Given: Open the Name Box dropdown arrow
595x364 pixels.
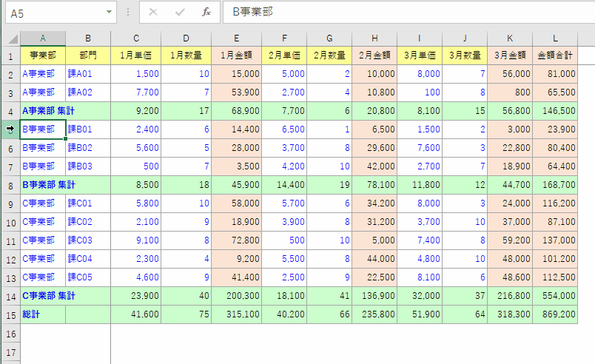Looking at the screenshot, I should click(x=109, y=12).
